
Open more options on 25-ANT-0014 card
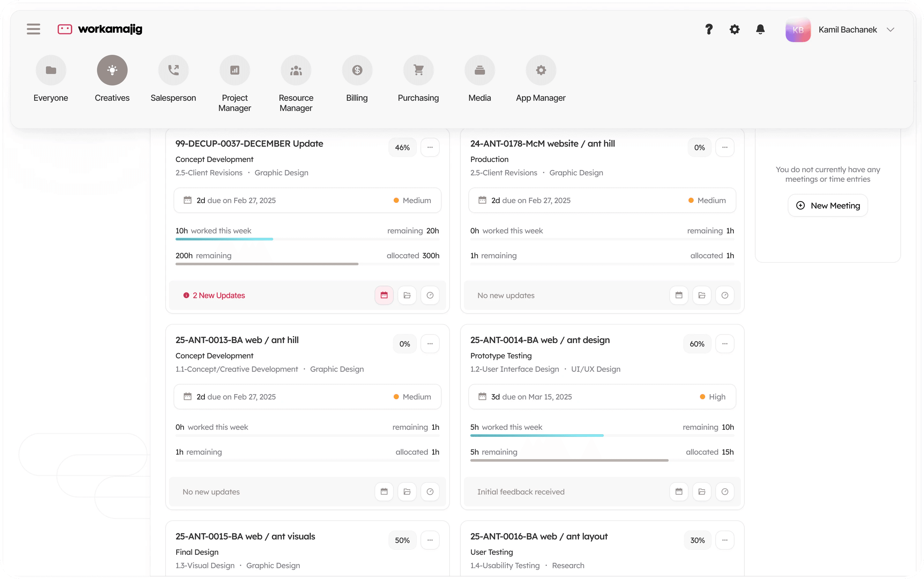click(x=725, y=344)
